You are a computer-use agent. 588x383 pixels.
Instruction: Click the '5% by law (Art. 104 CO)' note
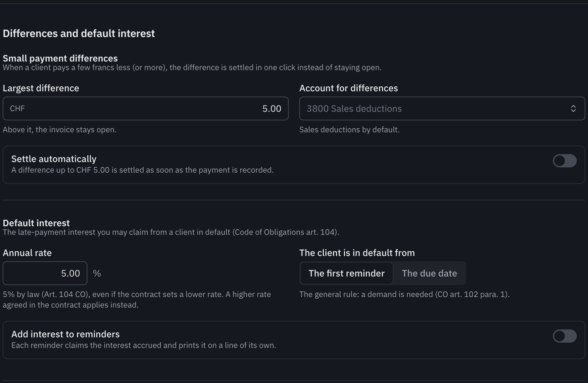[x=137, y=300]
